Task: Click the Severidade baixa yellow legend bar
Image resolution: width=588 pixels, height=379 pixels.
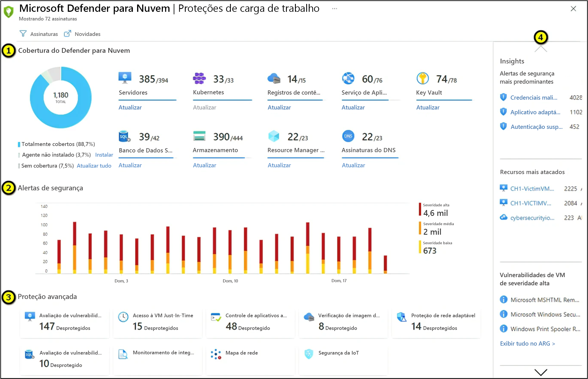Action: click(x=420, y=247)
